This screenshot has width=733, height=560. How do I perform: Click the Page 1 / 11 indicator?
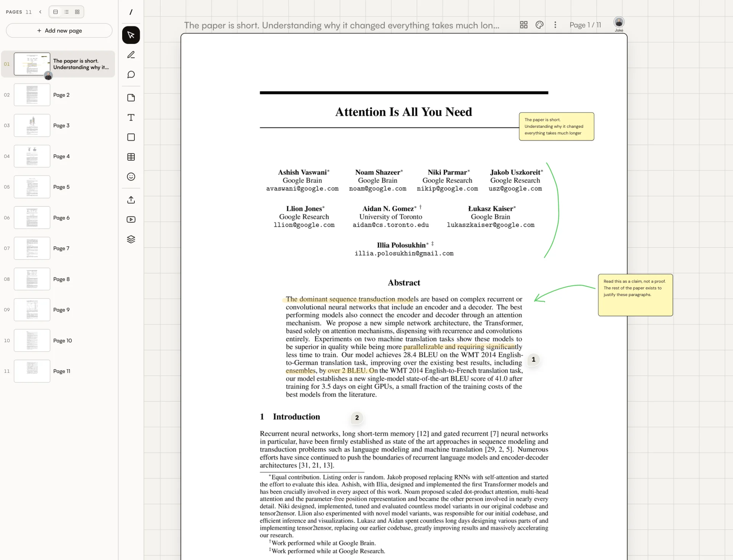tap(585, 25)
